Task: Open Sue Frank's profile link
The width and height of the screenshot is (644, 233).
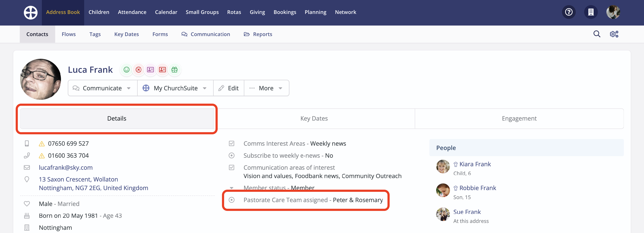Action: click(x=467, y=212)
